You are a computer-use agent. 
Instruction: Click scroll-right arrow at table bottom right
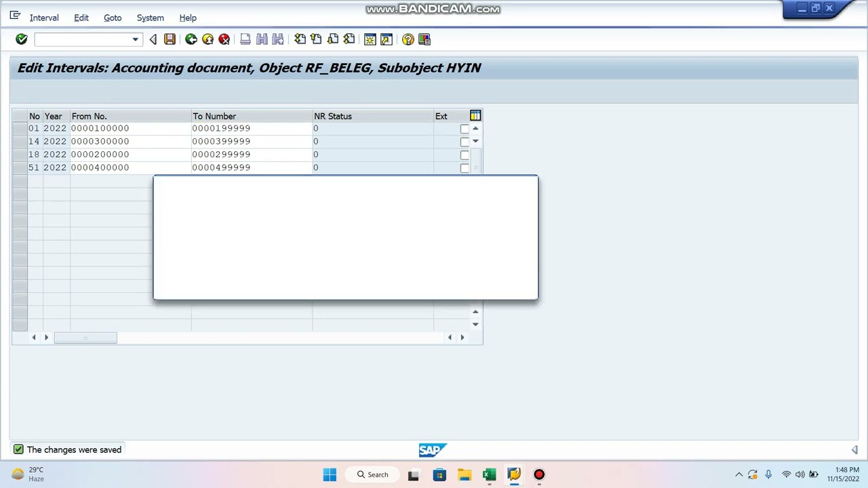(462, 337)
